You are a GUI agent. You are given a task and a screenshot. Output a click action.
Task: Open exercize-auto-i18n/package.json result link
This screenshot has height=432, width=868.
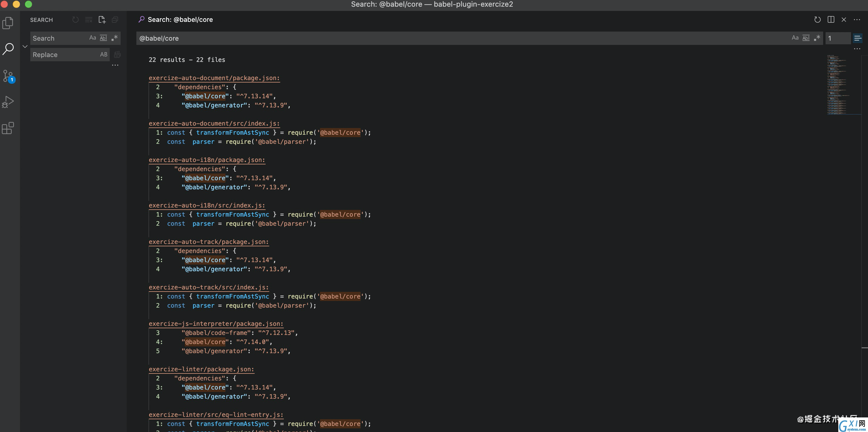click(x=207, y=160)
